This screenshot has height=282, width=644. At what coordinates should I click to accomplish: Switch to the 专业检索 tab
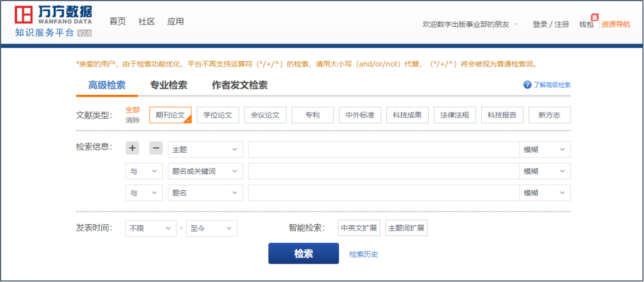(168, 85)
